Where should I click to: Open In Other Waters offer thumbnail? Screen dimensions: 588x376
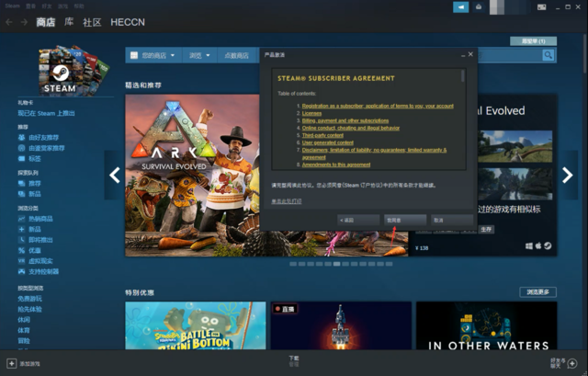(x=486, y=325)
